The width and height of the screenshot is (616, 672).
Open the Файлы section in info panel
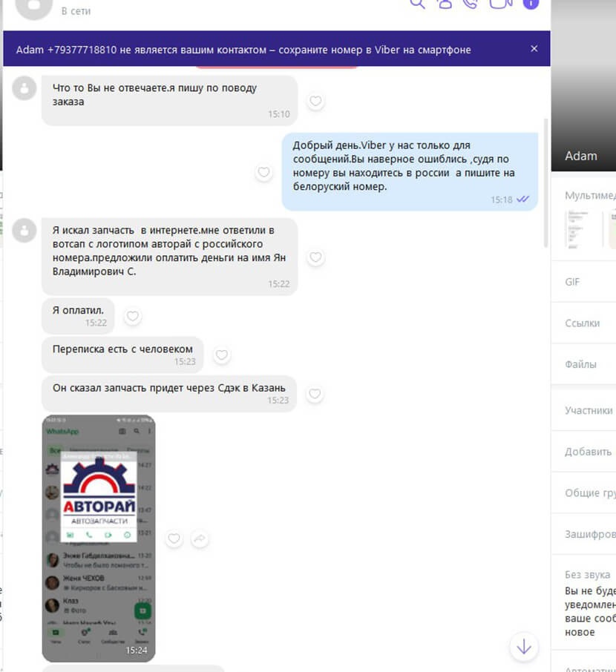(580, 364)
